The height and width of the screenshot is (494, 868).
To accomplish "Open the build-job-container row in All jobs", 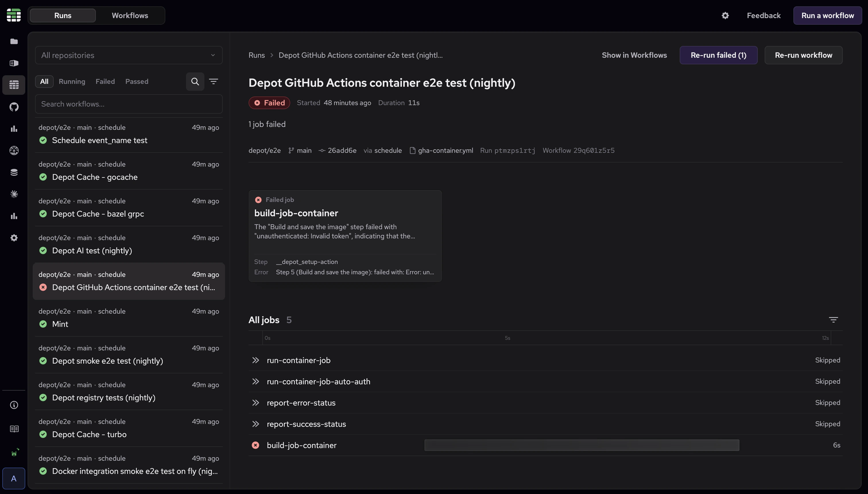I will click(x=545, y=445).
